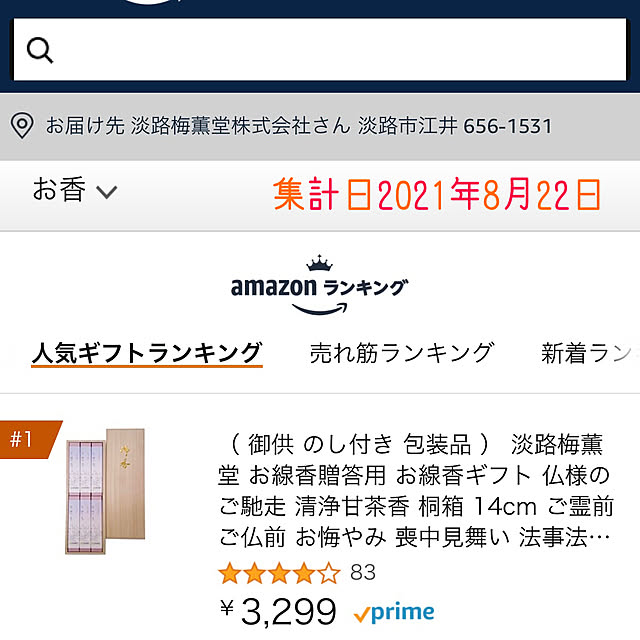View the 83 customer reviews
The image size is (640, 640).
[x=363, y=573]
